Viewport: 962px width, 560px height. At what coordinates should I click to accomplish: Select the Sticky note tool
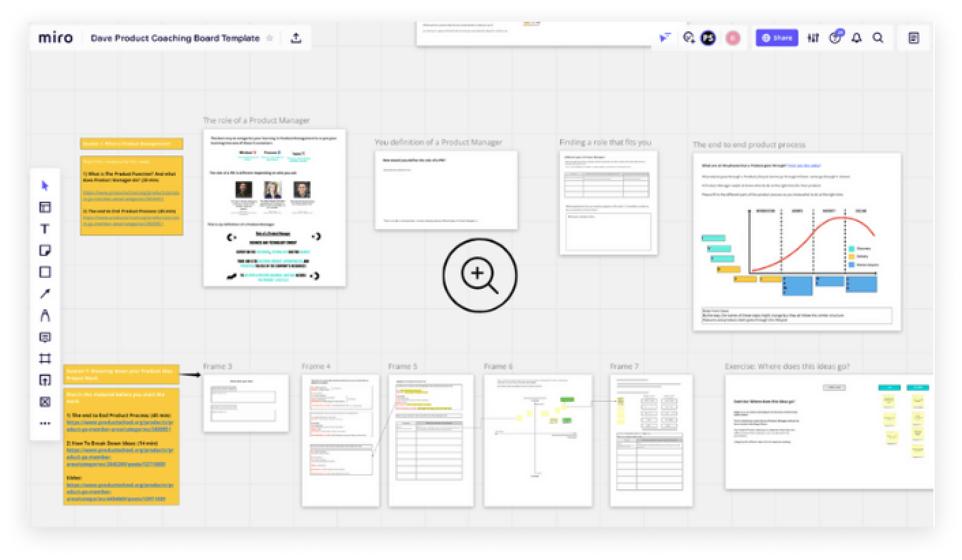coord(46,251)
